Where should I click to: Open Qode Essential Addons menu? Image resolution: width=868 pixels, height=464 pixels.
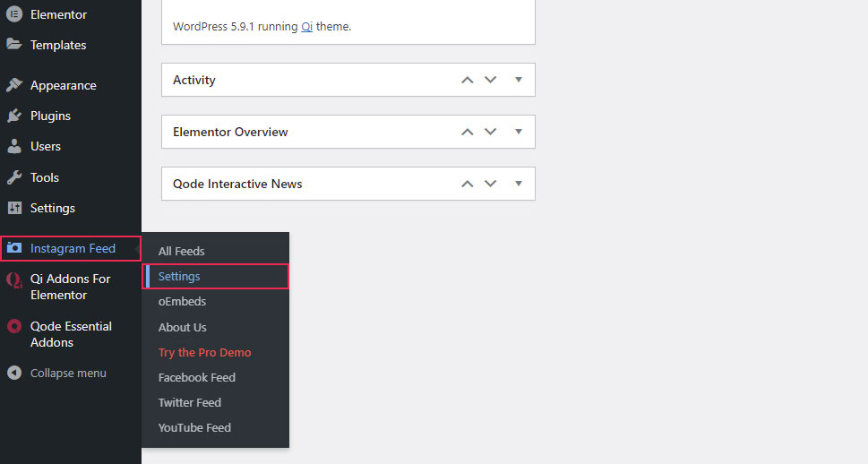(x=71, y=334)
